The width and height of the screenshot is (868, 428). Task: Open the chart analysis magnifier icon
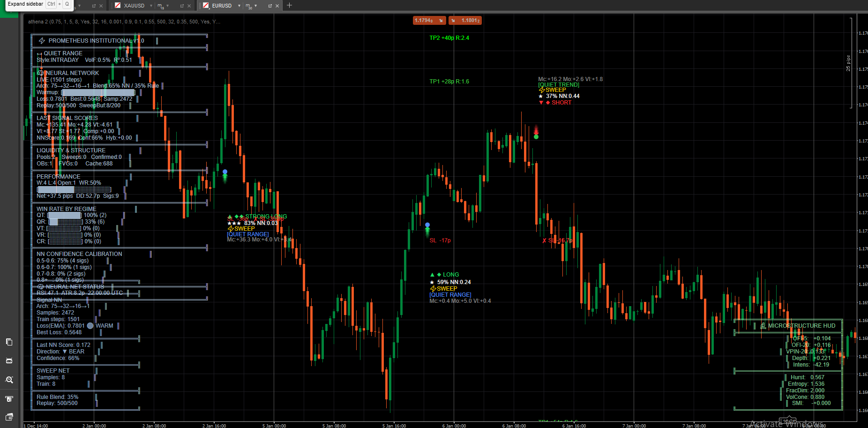pyautogui.click(x=9, y=380)
